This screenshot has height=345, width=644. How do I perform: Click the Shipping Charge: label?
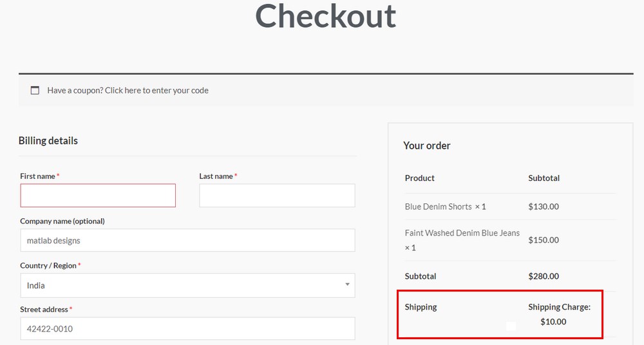(x=560, y=307)
